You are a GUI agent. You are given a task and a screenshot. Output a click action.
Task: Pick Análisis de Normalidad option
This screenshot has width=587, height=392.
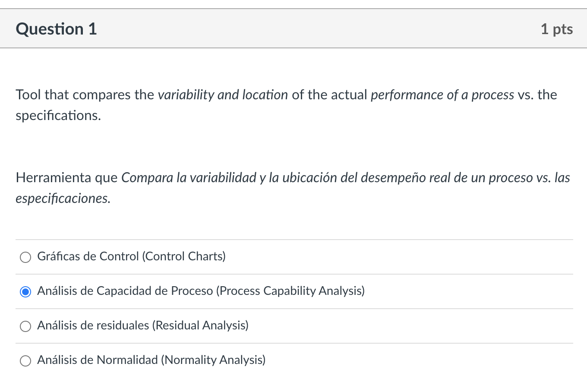[25, 360]
